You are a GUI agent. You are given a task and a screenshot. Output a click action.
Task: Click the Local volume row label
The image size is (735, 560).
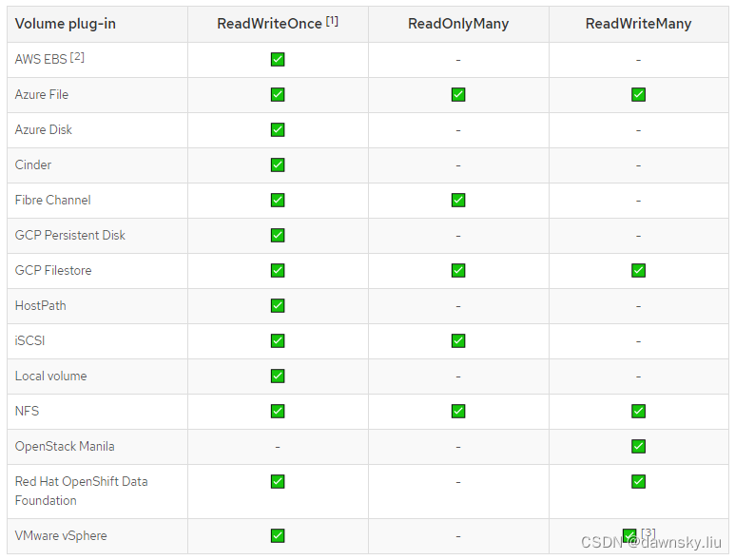50,376
